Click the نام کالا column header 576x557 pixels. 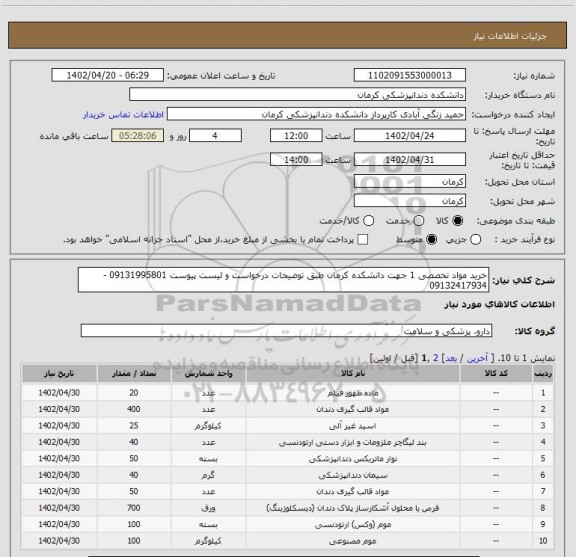[x=353, y=374]
